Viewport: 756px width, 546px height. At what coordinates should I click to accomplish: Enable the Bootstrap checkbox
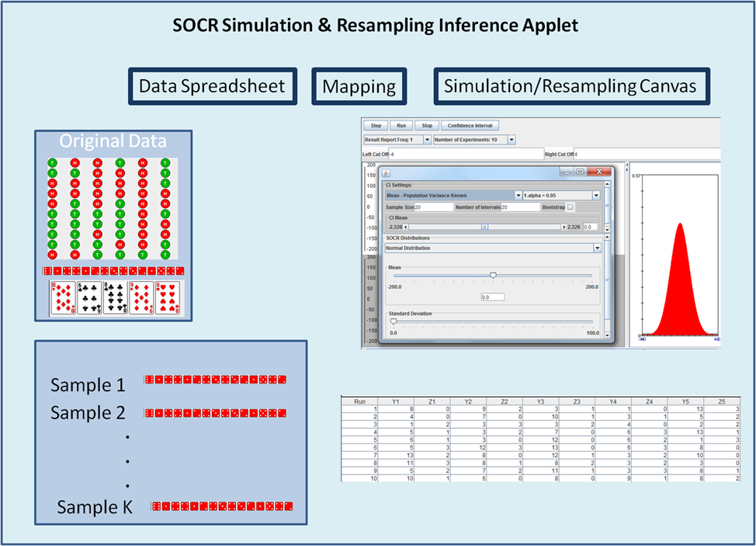(x=570, y=207)
